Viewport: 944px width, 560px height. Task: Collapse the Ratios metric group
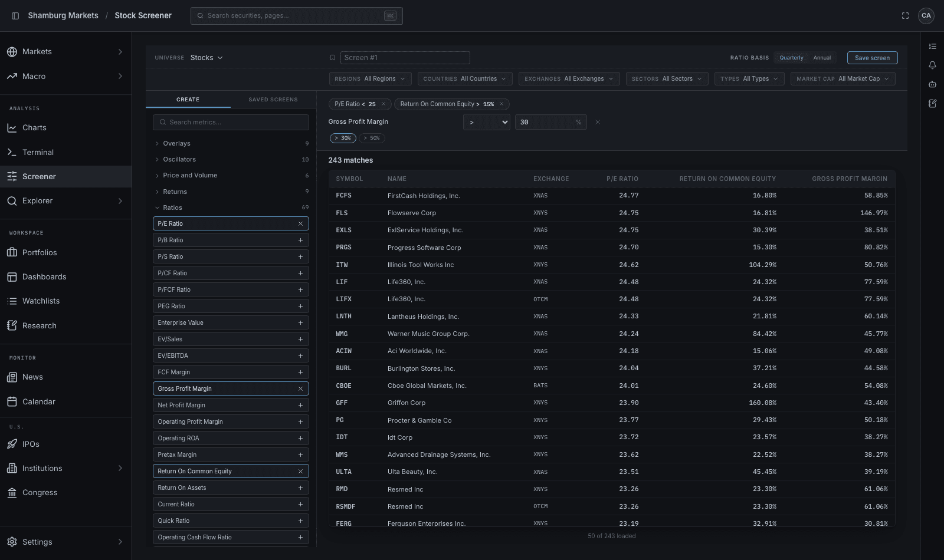(x=231, y=207)
